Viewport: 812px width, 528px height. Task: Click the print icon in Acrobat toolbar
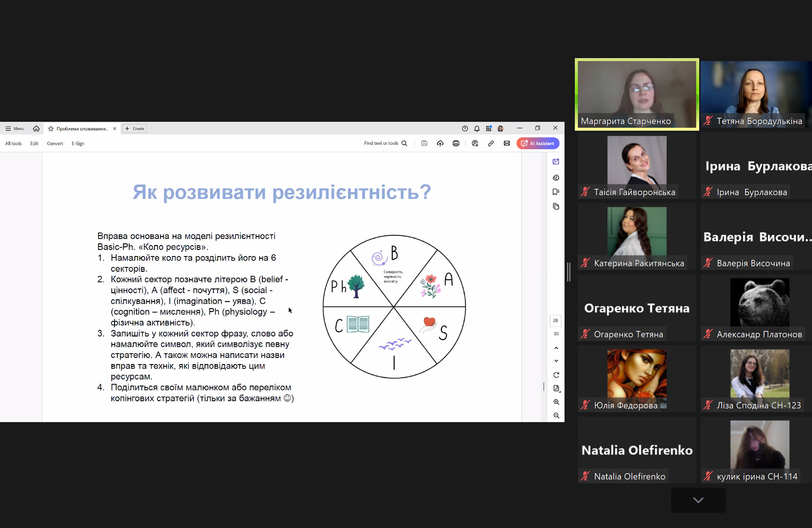(456, 143)
